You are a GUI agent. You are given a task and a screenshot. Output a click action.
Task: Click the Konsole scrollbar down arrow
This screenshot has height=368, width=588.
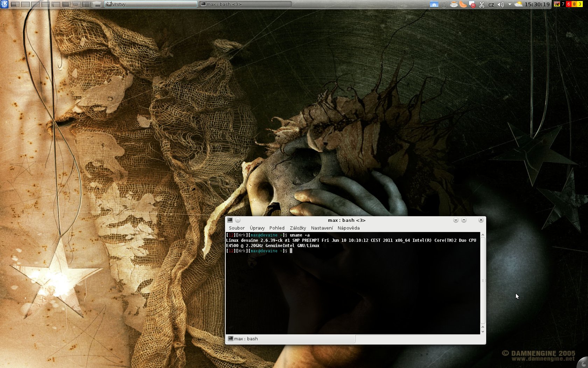click(x=483, y=332)
